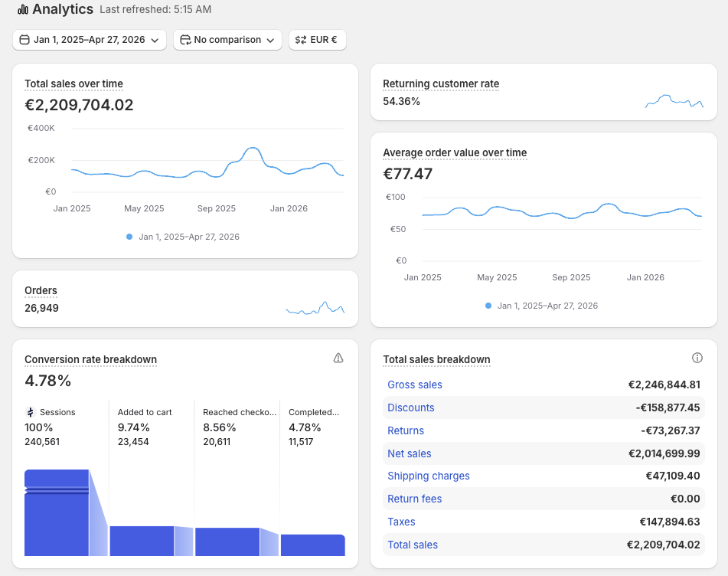Click the 11,517 completed count
The image size is (728, 576).
tap(301, 442)
